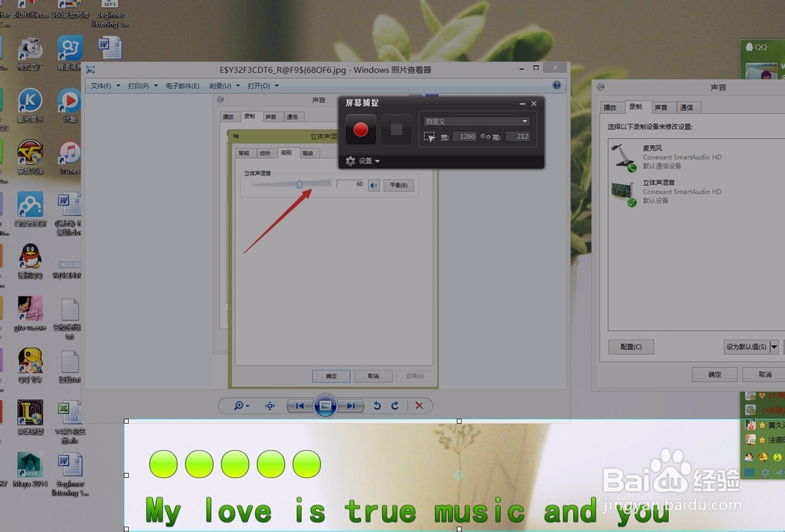This screenshot has height=532, width=785.
Task: Click the stop button in screen capture panel
Action: (396, 129)
